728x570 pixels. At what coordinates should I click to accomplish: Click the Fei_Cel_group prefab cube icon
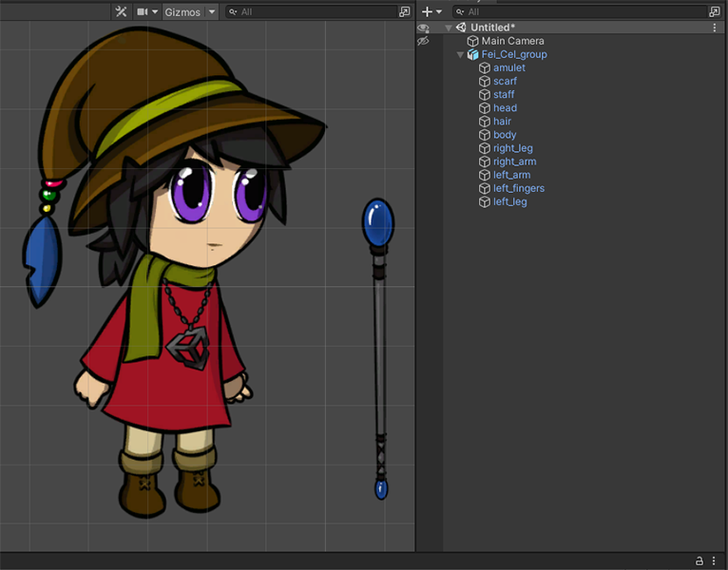472,54
